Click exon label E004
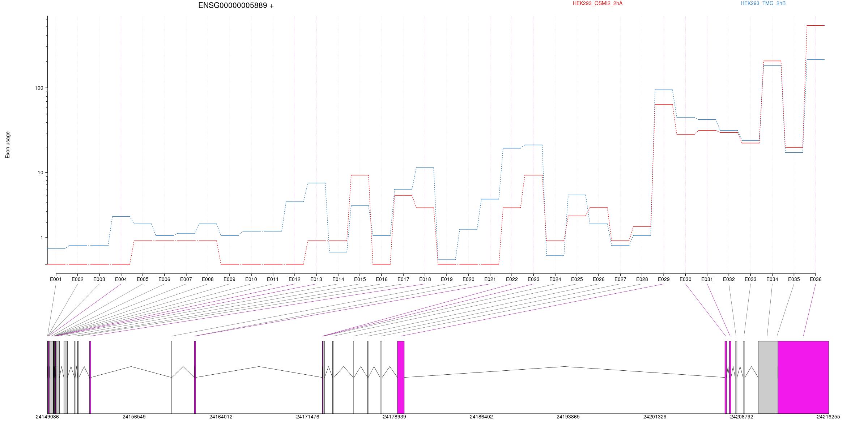The image size is (868, 434). (121, 279)
